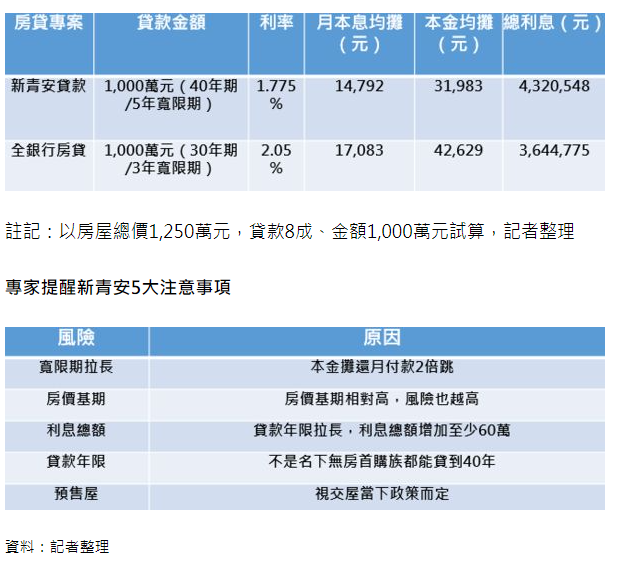
Task: Click the value 14,792
Action: pos(359,86)
